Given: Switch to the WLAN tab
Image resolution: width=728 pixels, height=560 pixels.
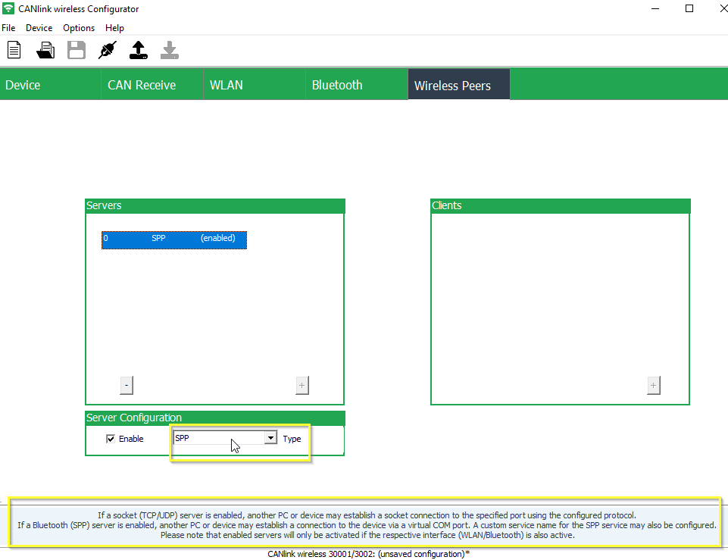Looking at the screenshot, I should click(x=226, y=84).
